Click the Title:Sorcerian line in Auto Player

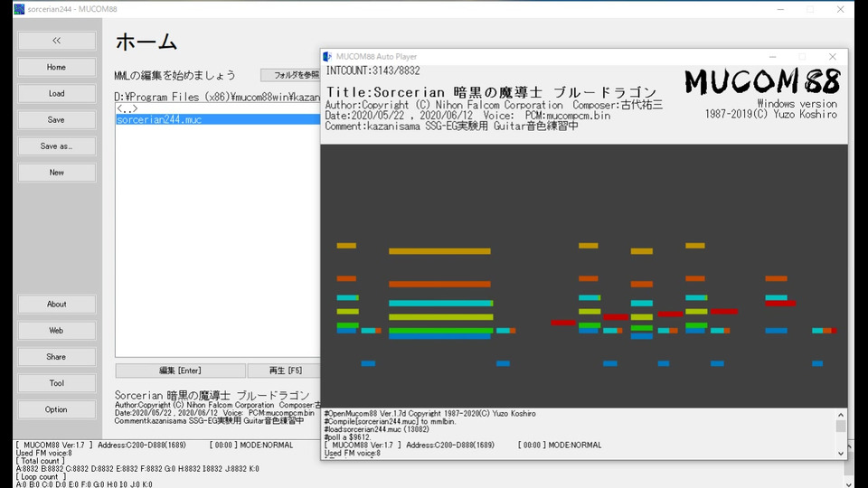[491, 92]
